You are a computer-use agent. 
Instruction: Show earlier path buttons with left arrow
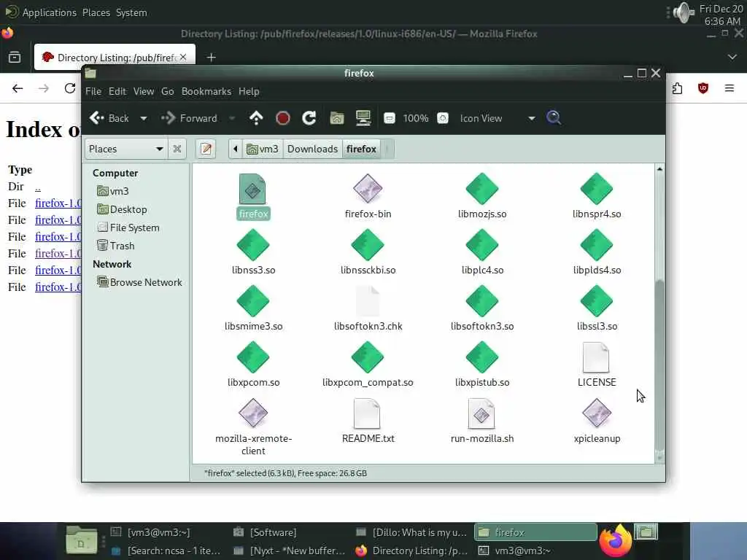pos(236,149)
